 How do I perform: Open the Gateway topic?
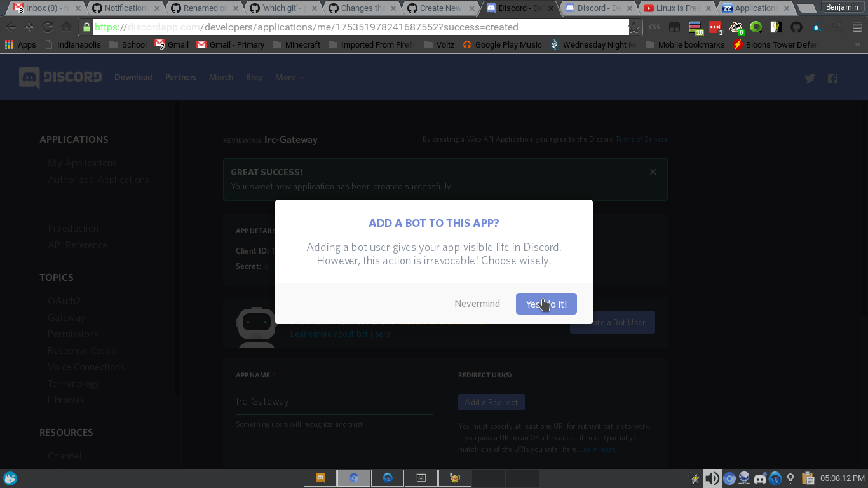click(x=66, y=318)
